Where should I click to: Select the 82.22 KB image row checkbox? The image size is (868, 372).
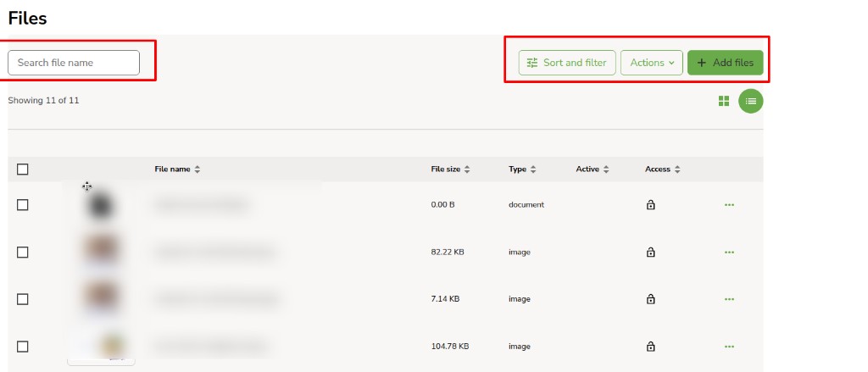[22, 252]
